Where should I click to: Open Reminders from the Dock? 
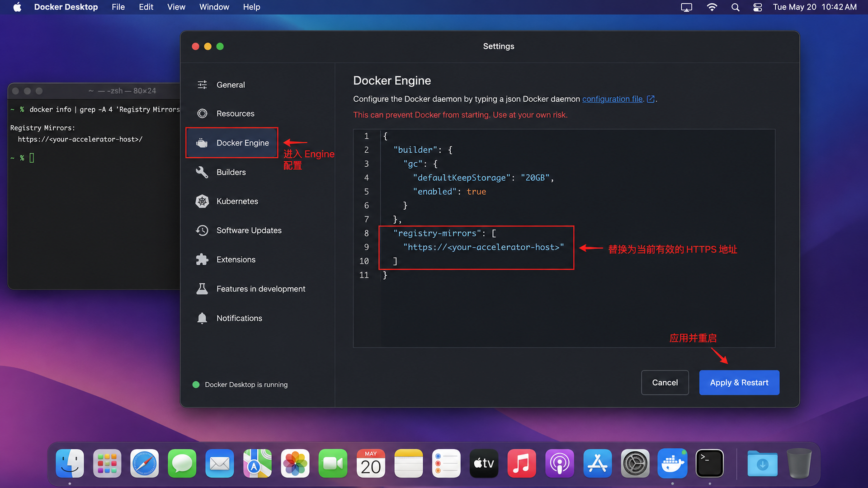click(x=446, y=464)
